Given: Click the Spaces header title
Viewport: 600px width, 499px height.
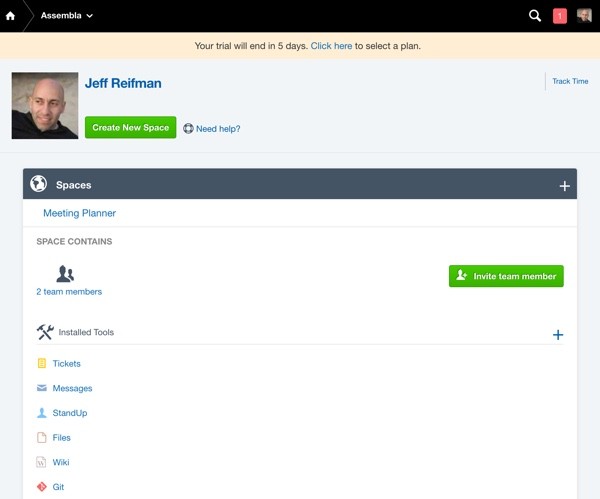Looking at the screenshot, I should [x=73, y=185].
